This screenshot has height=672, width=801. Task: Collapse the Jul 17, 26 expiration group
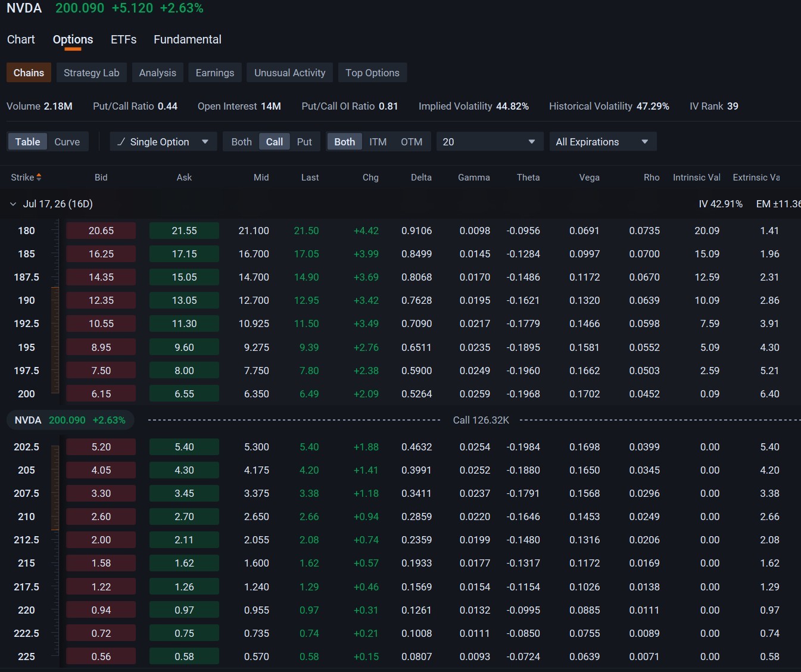pos(13,204)
